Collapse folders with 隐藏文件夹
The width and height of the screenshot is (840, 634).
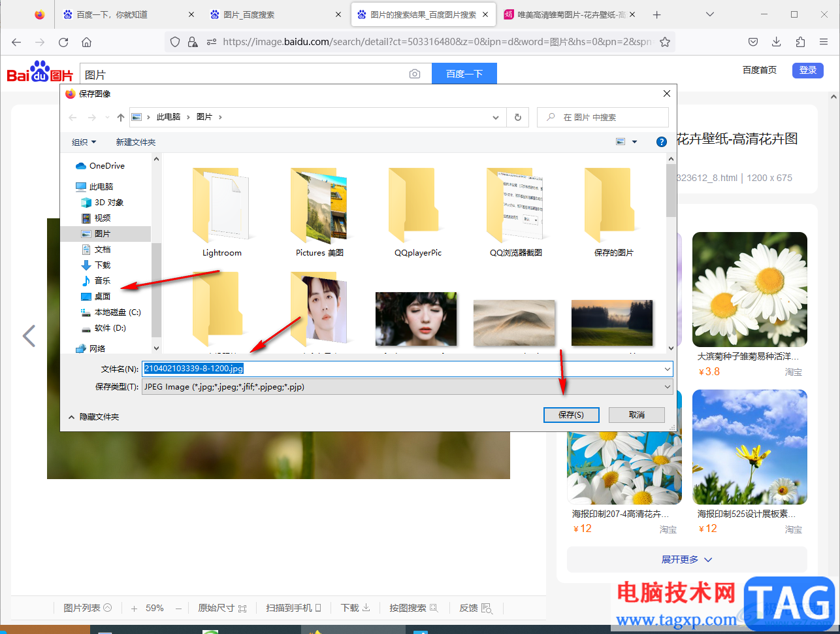point(93,416)
